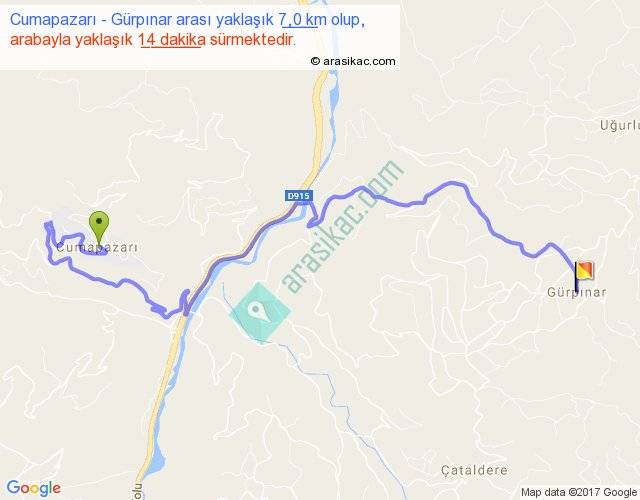Screen dimensions: 640x500
Task: Open the Google logo link
Action: 33,488
